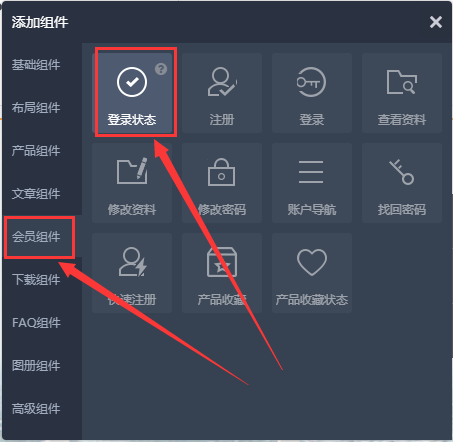Switch to 产品组件 in the sidebar

pos(36,151)
